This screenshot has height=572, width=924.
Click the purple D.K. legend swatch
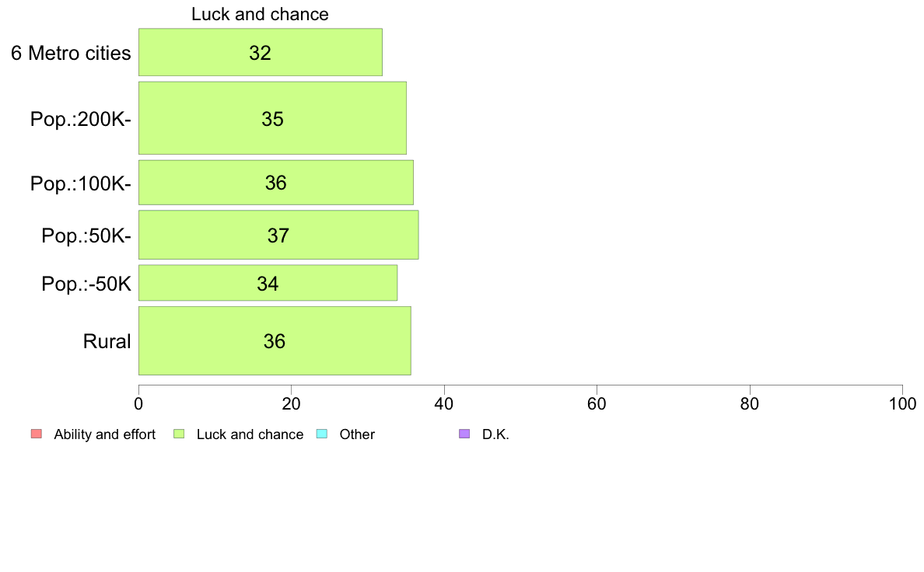click(x=464, y=434)
